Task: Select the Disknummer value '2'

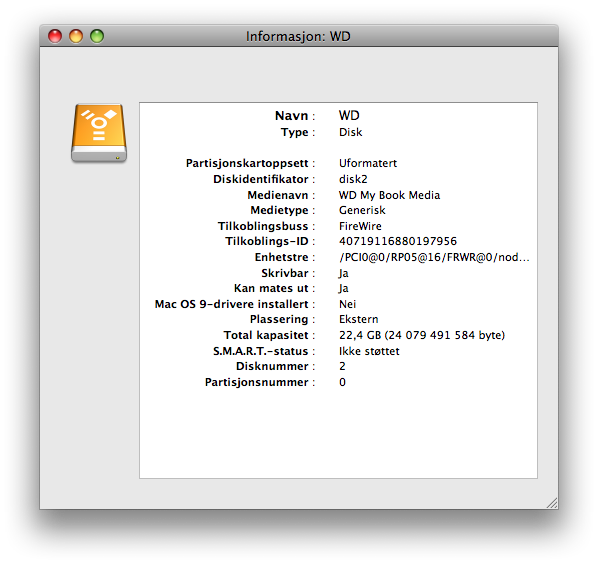Action: [x=342, y=366]
